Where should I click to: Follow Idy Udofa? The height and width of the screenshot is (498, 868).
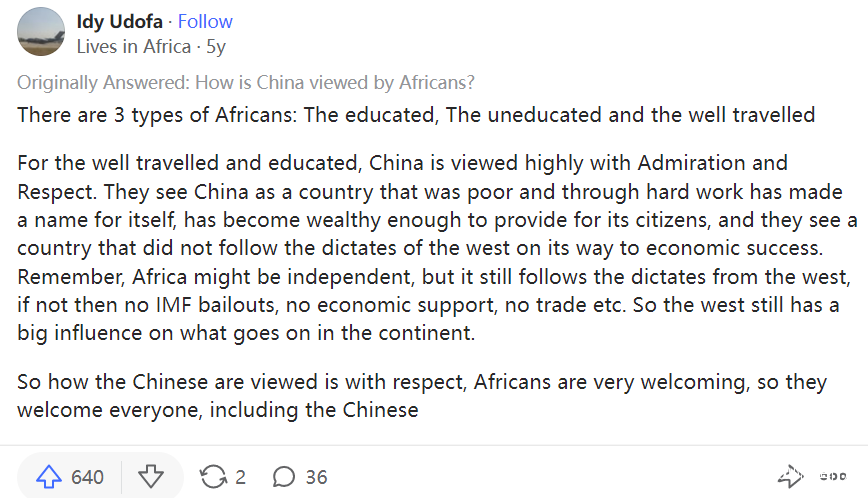[205, 22]
